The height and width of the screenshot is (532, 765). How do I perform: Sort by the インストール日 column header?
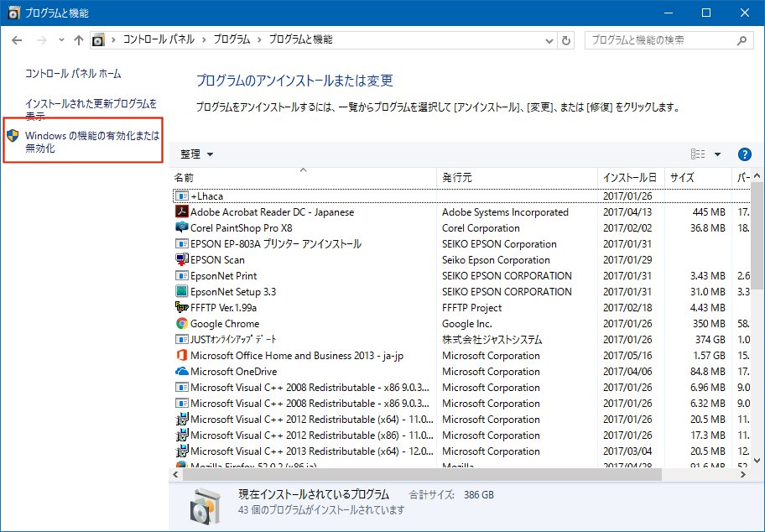pyautogui.click(x=632, y=178)
